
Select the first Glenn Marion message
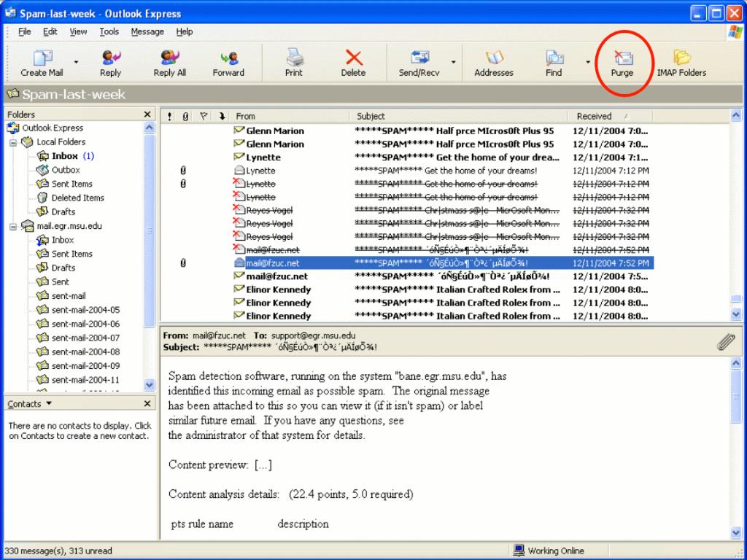pyautogui.click(x=407, y=131)
